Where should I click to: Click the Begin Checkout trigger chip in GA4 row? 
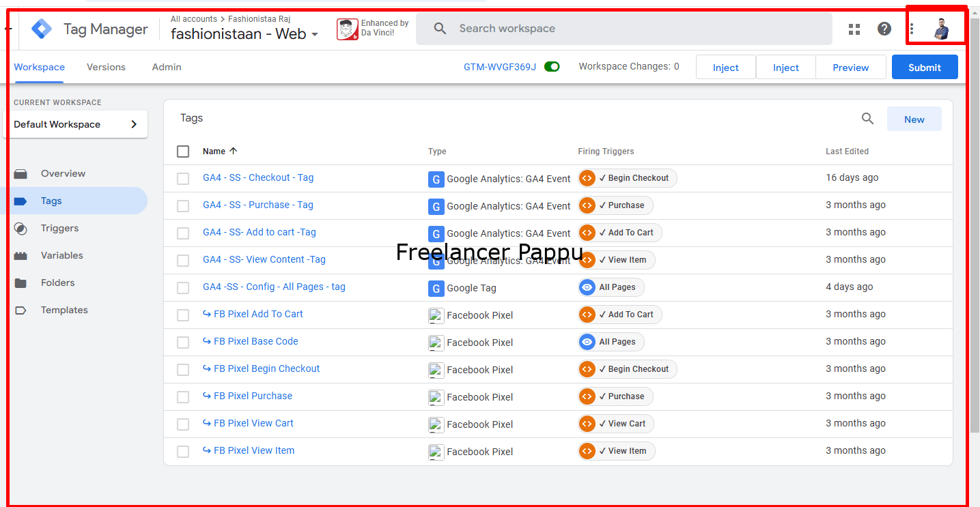(x=628, y=179)
